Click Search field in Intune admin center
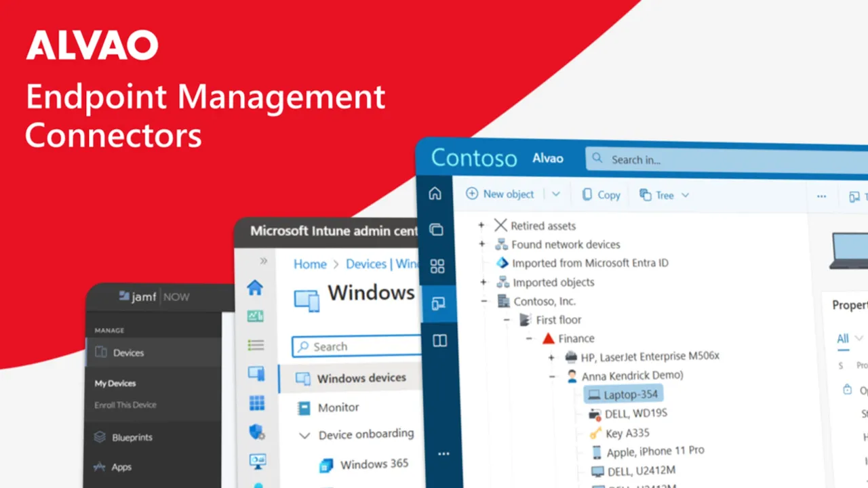This screenshot has height=488, width=868. point(357,346)
